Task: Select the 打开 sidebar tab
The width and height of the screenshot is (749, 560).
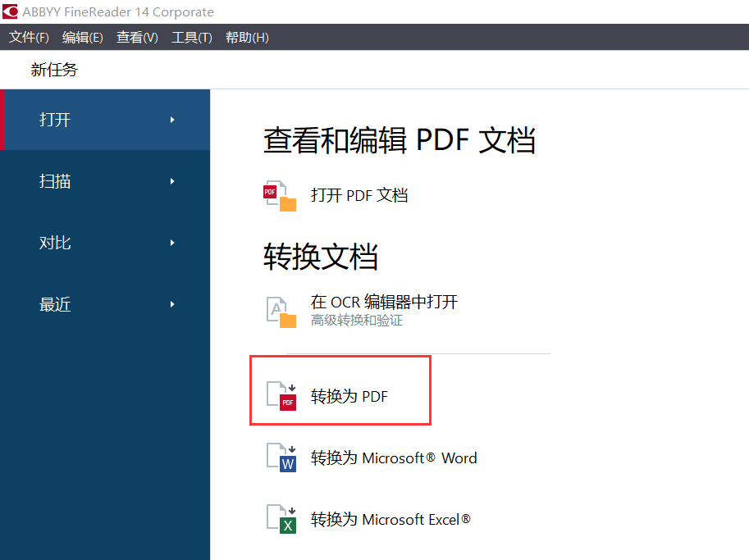Action: pos(105,120)
